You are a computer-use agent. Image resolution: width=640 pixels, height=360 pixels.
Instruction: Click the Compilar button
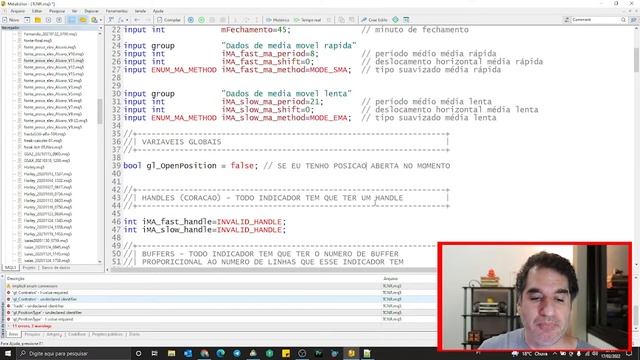coord(169,20)
